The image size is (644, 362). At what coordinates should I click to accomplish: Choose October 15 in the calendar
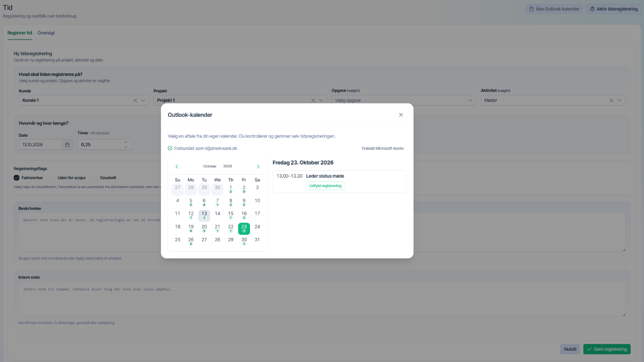(x=231, y=215)
